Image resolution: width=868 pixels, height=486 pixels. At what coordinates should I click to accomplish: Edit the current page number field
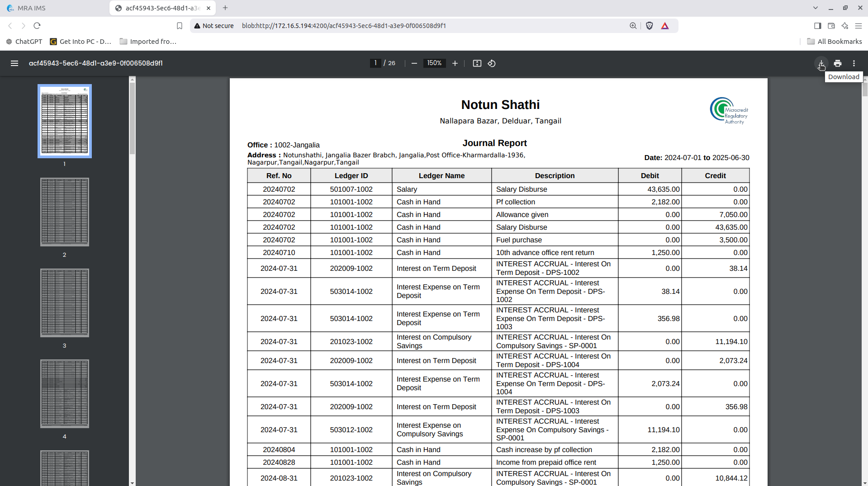pyautogui.click(x=375, y=63)
